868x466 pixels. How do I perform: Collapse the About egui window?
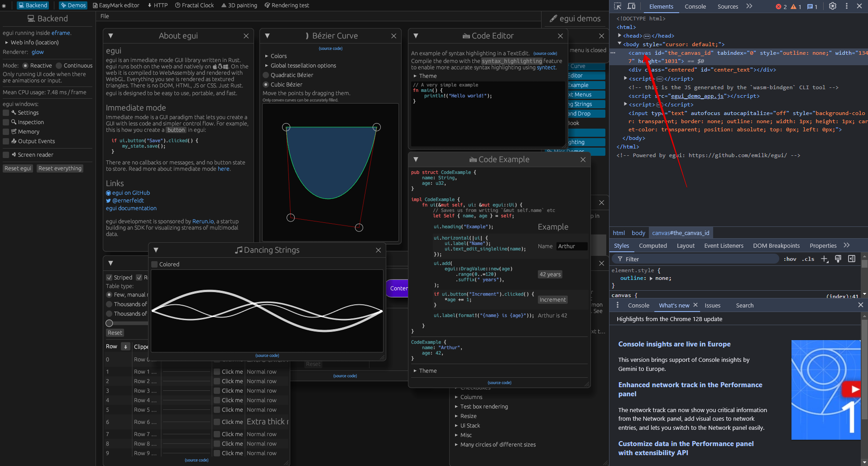pos(110,36)
